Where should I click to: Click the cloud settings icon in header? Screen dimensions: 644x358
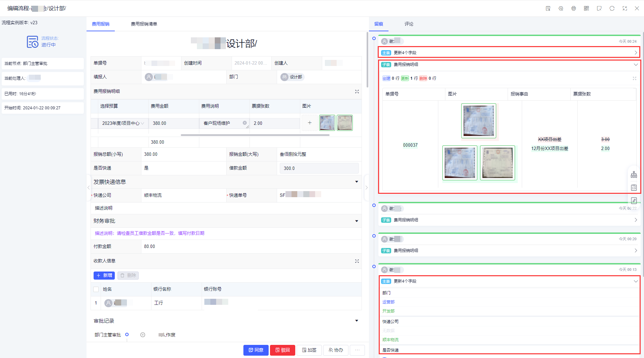click(561, 8)
